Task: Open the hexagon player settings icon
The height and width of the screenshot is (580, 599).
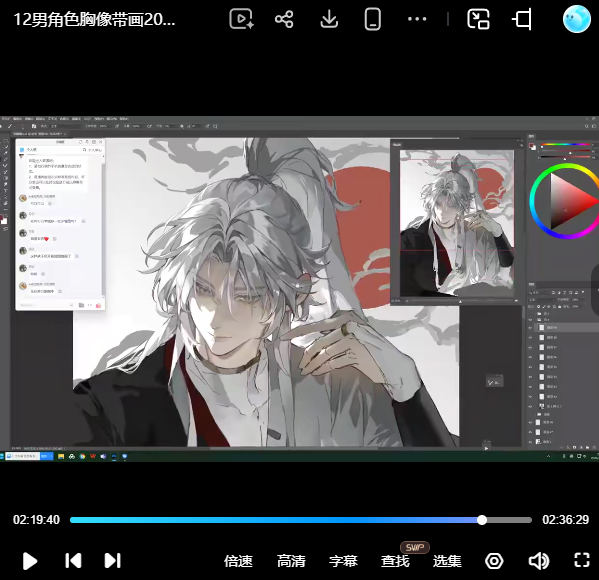Action: [x=494, y=561]
